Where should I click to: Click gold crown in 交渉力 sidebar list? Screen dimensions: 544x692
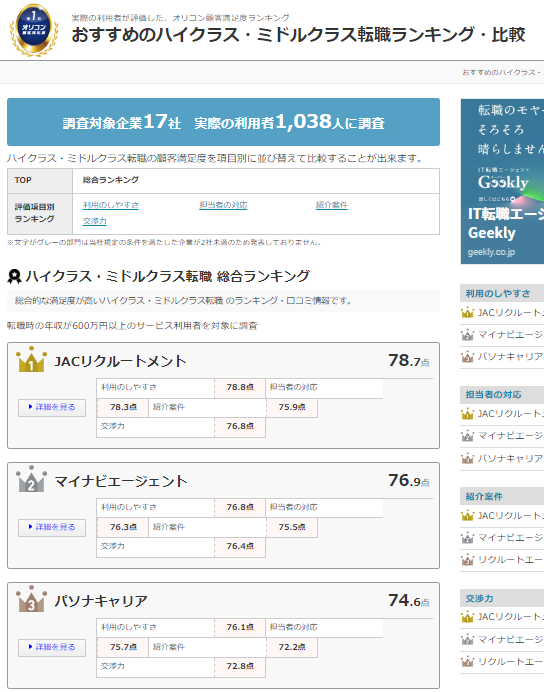coord(467,617)
